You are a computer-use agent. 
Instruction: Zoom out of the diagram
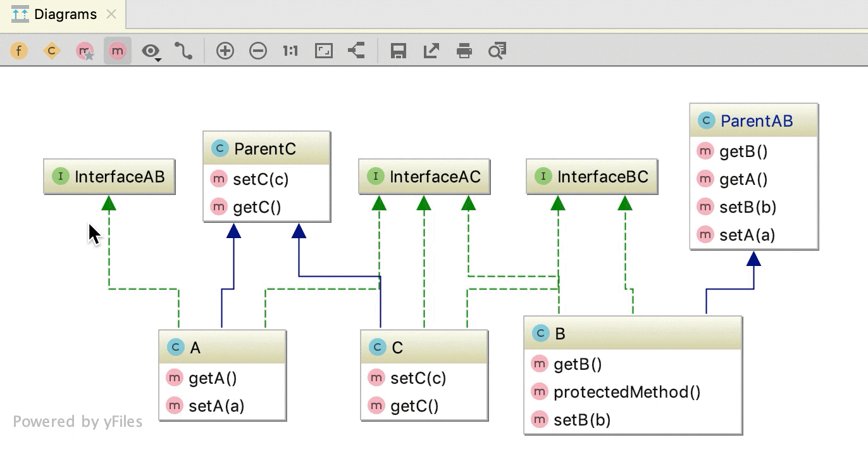[259, 50]
